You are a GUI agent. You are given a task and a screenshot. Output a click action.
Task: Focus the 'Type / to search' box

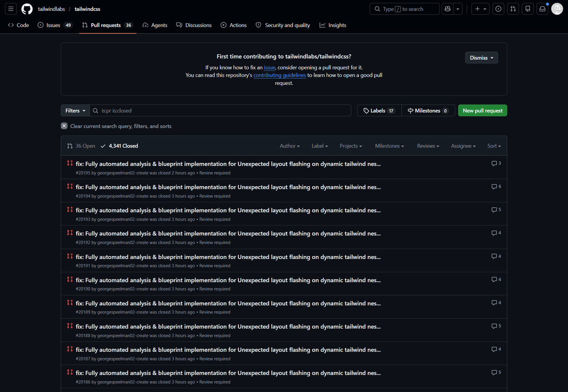[x=404, y=9]
